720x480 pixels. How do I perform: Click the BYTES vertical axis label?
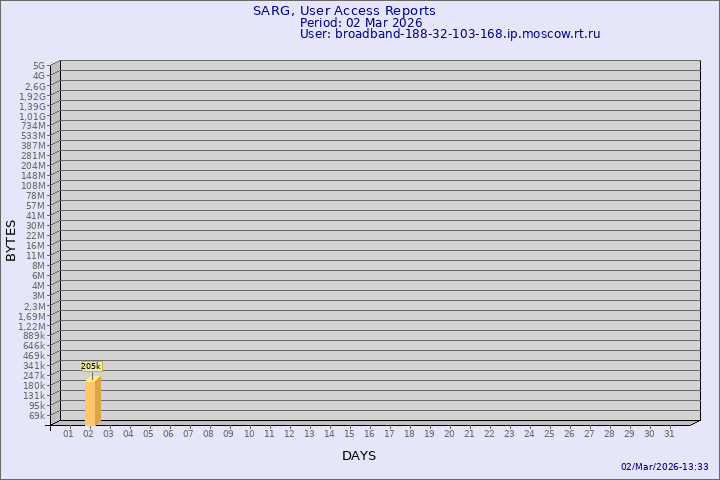point(11,240)
